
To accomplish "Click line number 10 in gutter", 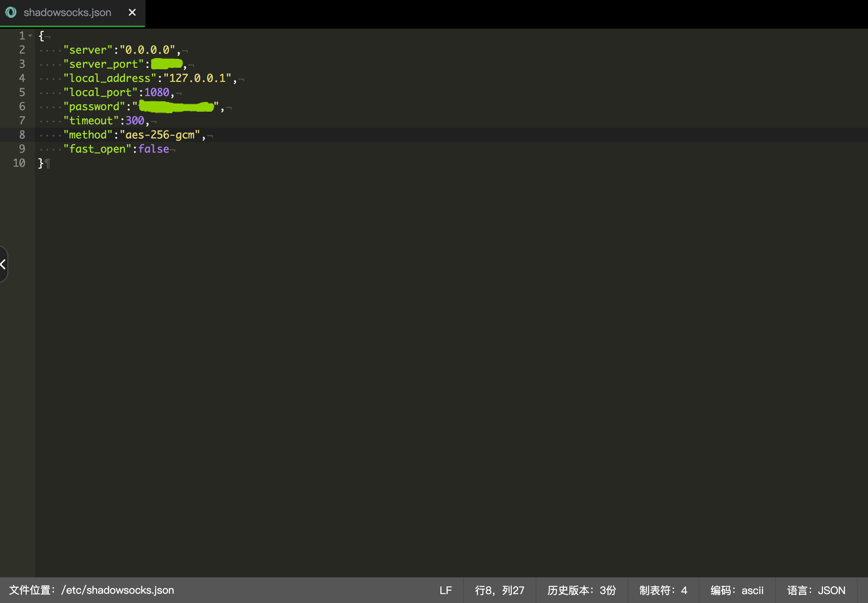I will coord(19,163).
